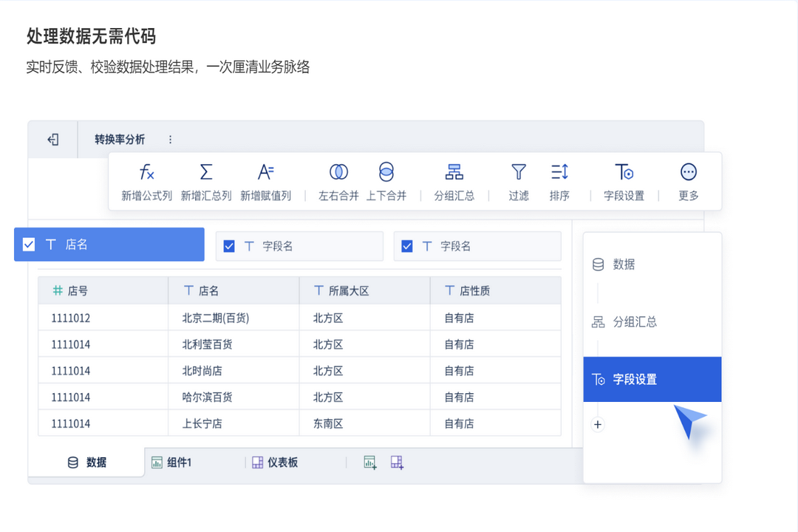Click the 排序 sort icon
Image resolution: width=798 pixels, height=532 pixels.
point(560,180)
